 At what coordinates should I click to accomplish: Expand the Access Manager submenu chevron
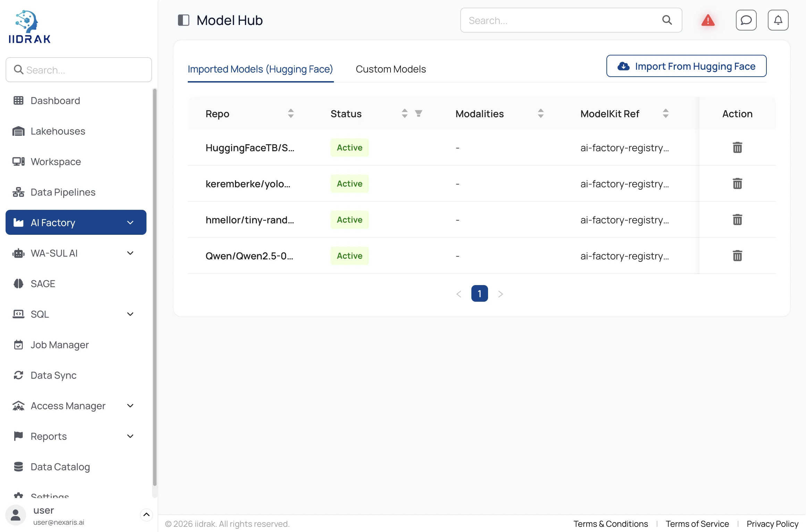(x=130, y=406)
